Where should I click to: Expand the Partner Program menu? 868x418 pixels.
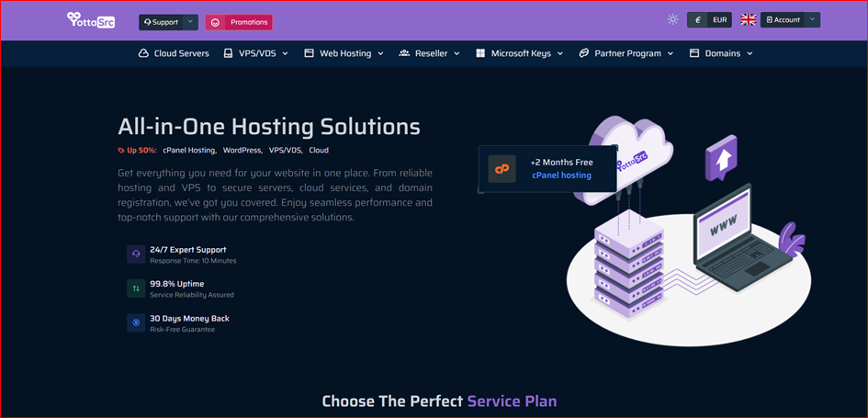point(626,53)
